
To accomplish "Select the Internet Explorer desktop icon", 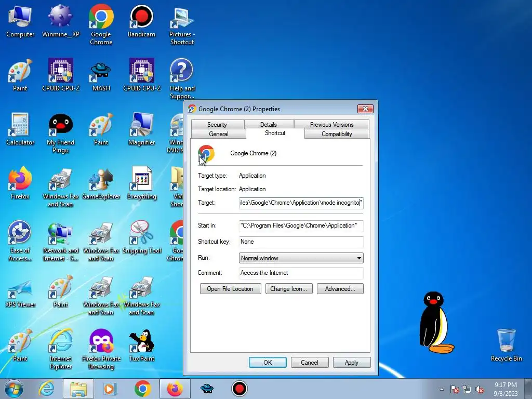I will click(x=60, y=350).
